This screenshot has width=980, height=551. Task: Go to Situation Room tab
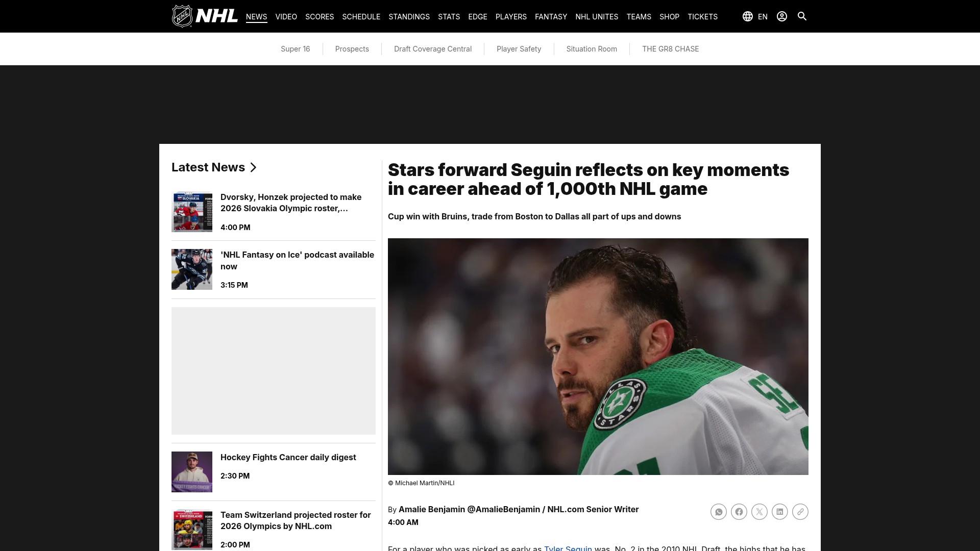592,49
